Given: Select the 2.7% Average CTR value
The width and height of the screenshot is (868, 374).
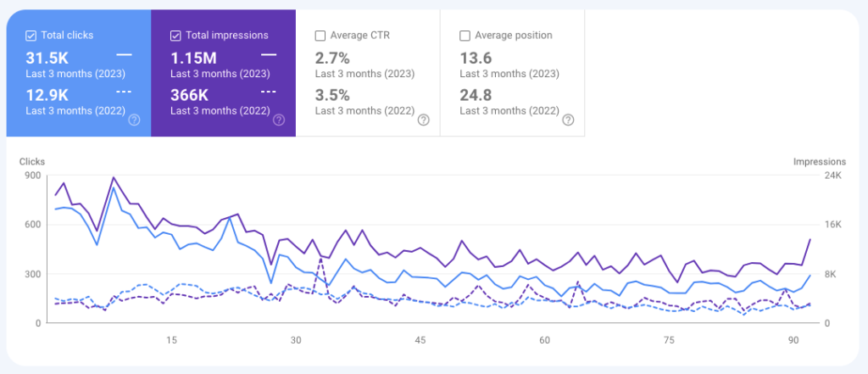Looking at the screenshot, I should (332, 57).
